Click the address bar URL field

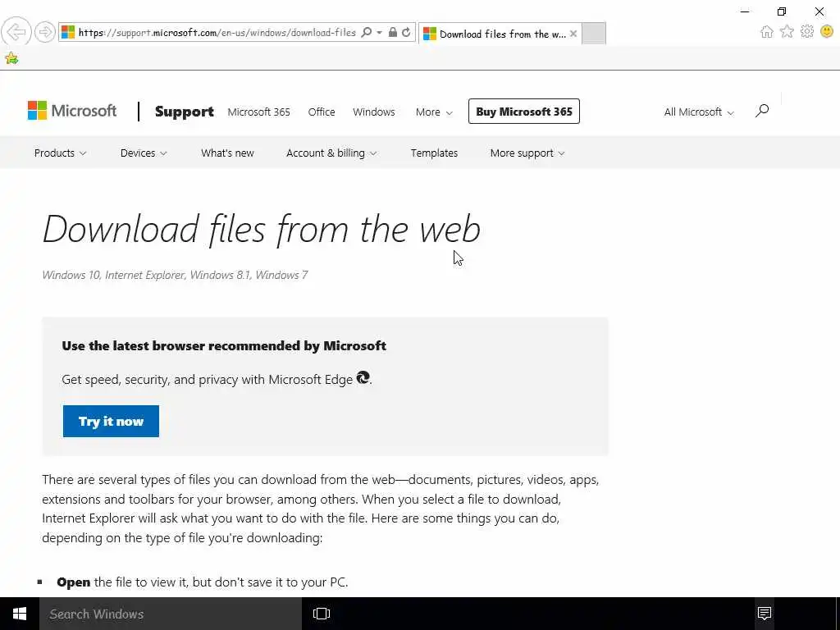[217, 33]
